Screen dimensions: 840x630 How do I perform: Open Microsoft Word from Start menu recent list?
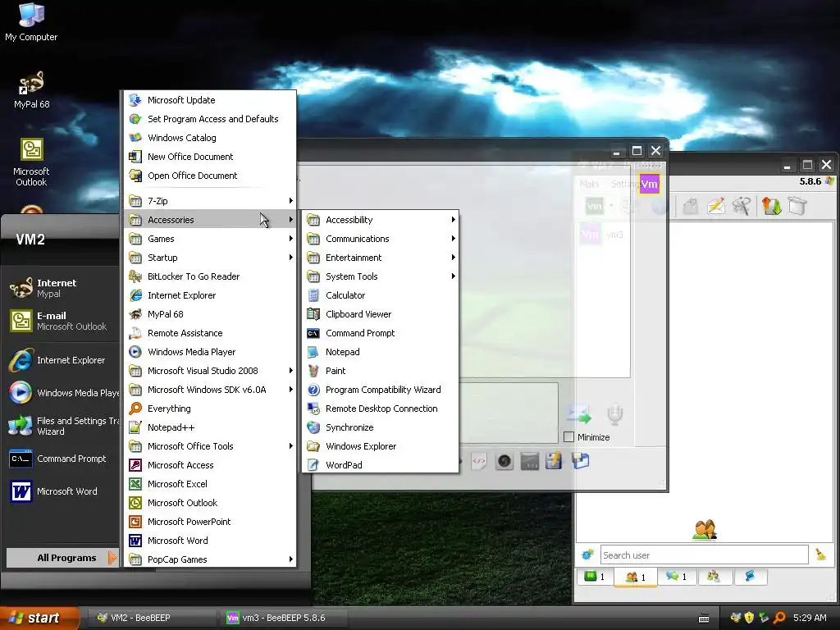coord(60,491)
